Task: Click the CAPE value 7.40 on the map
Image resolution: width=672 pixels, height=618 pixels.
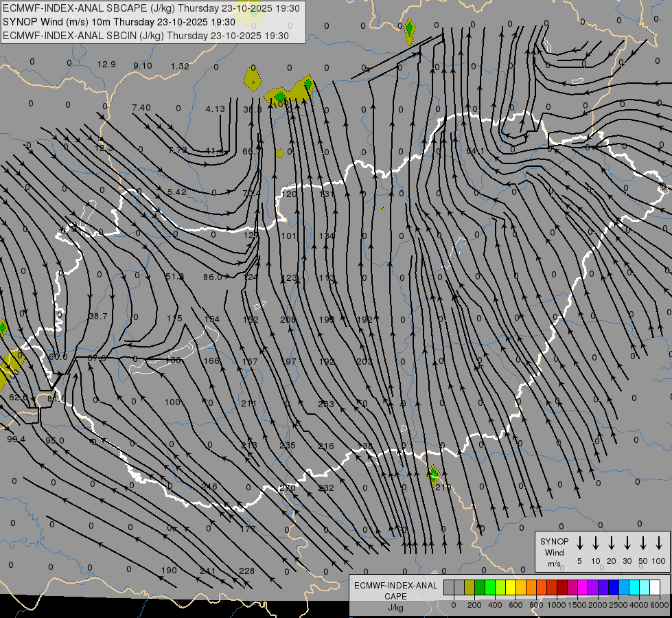Action: click(x=141, y=107)
